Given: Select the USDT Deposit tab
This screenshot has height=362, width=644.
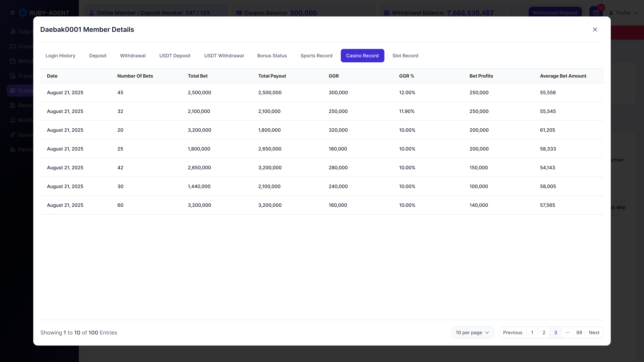Looking at the screenshot, I should point(175,56).
